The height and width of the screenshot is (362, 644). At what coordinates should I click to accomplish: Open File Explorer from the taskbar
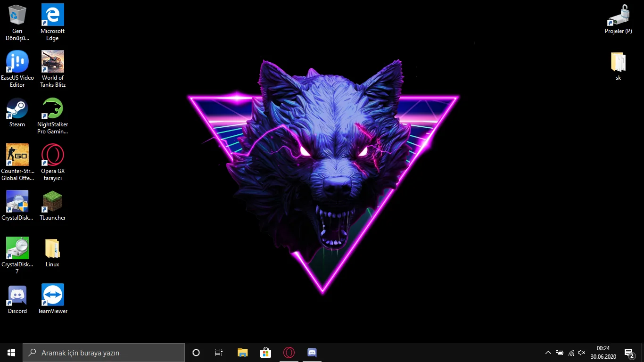[x=242, y=353]
